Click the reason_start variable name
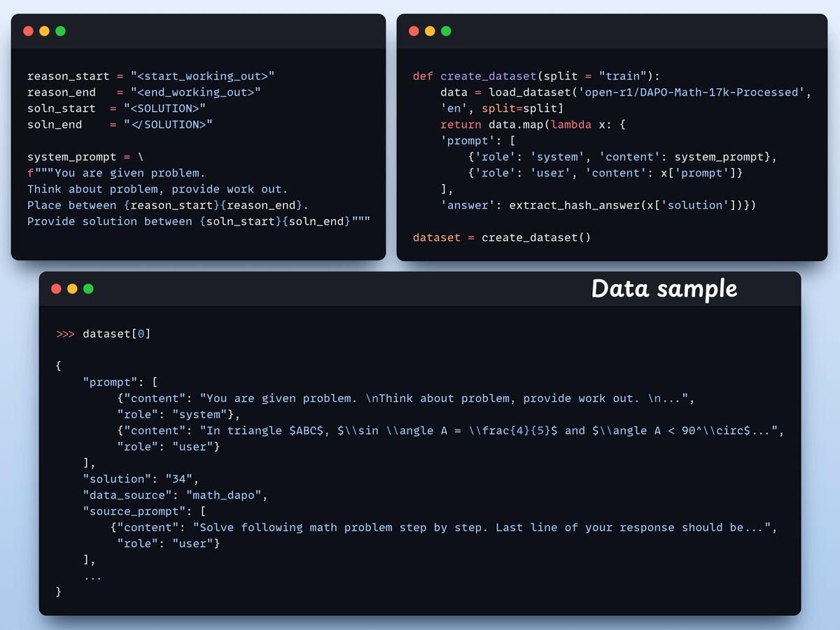 point(68,76)
